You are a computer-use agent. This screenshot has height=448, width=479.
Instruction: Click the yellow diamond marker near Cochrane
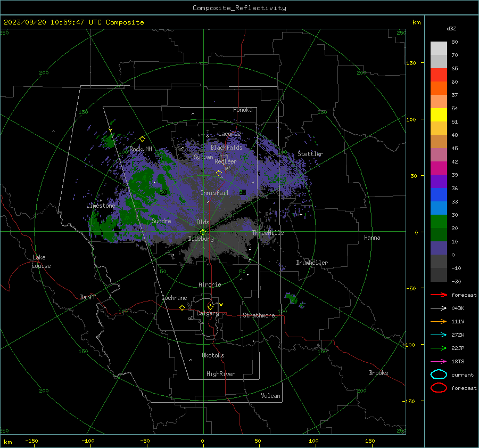183,308
